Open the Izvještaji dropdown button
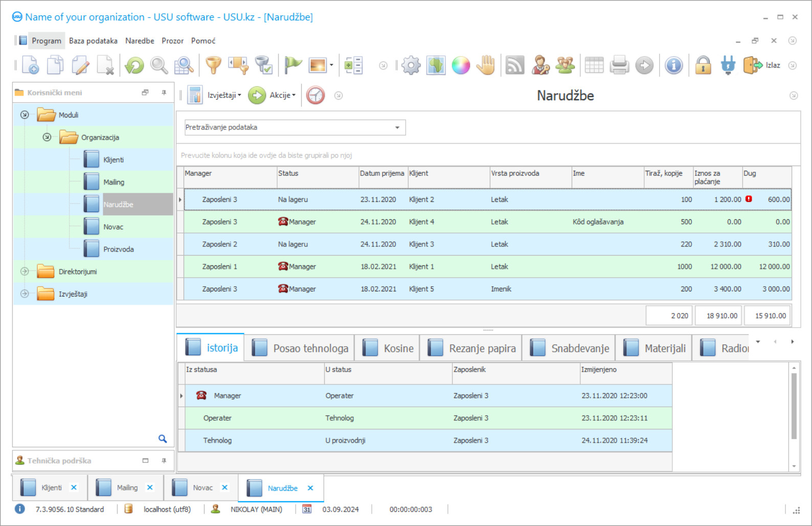This screenshot has width=812, height=526. tap(224, 95)
